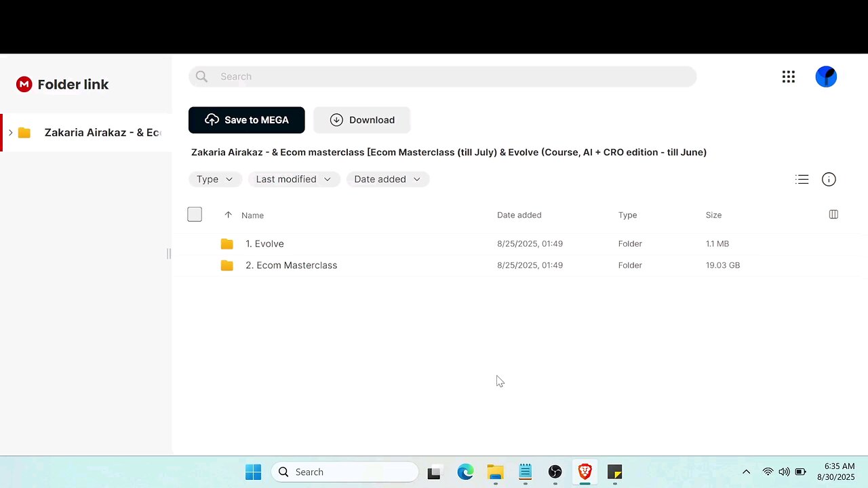
Task: Click the sidebar panel resize handle
Action: click(x=169, y=253)
